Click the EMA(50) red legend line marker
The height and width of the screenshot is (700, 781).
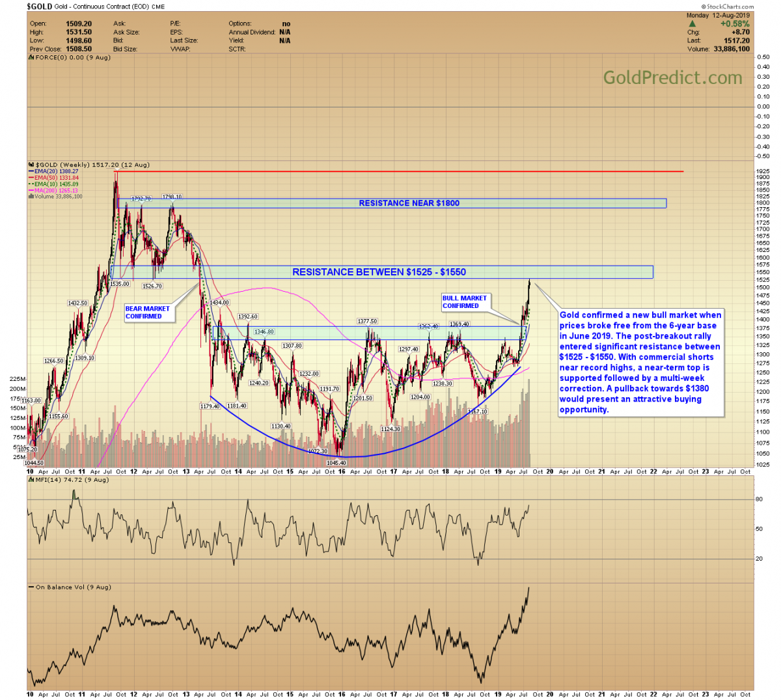tap(31, 178)
